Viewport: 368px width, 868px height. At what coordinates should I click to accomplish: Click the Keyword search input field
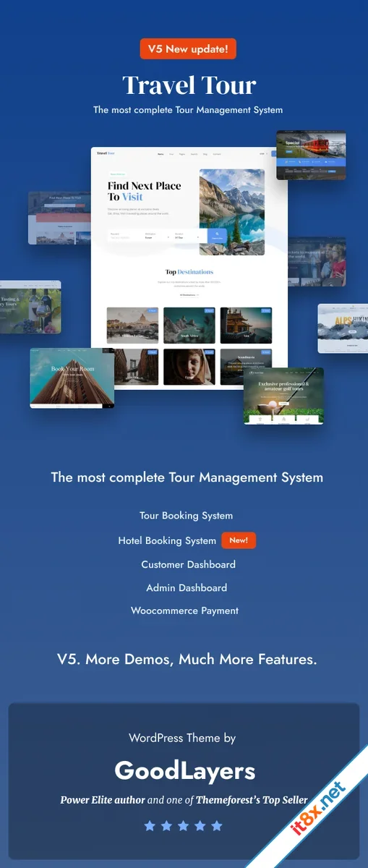(x=125, y=236)
